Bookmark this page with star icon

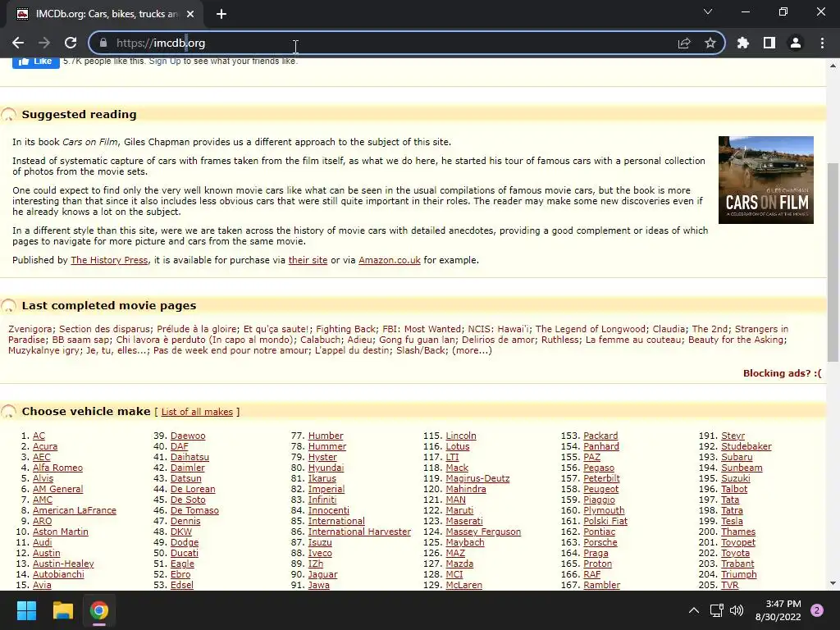point(710,43)
